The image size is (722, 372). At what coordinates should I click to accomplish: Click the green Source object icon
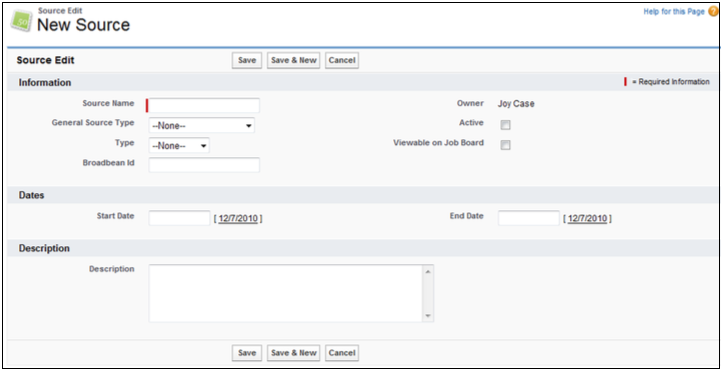pos(21,21)
